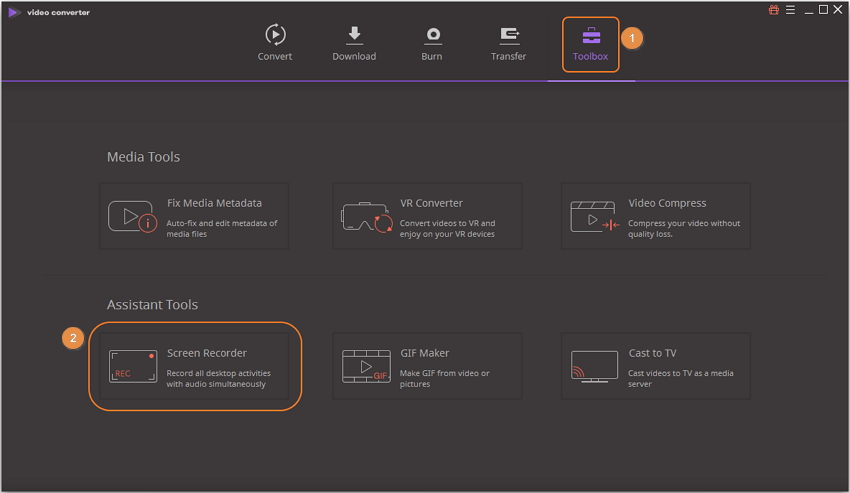Go to the Burn tab

point(432,43)
